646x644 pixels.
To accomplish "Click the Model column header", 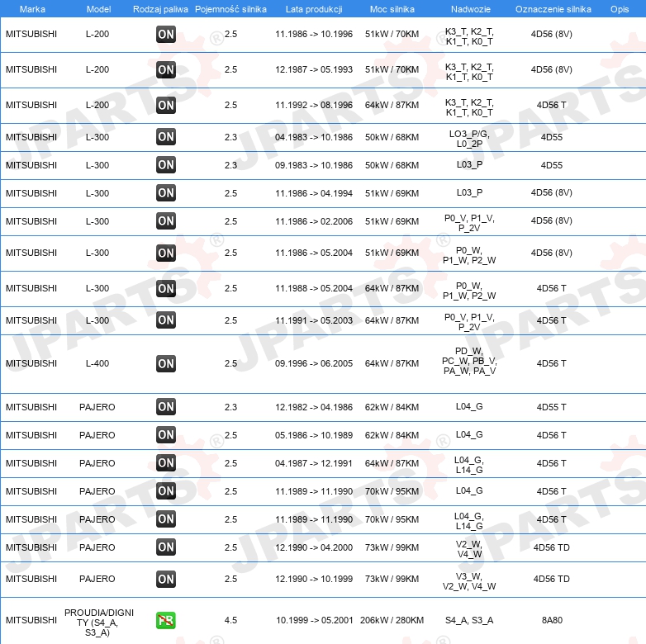I will point(98,9).
